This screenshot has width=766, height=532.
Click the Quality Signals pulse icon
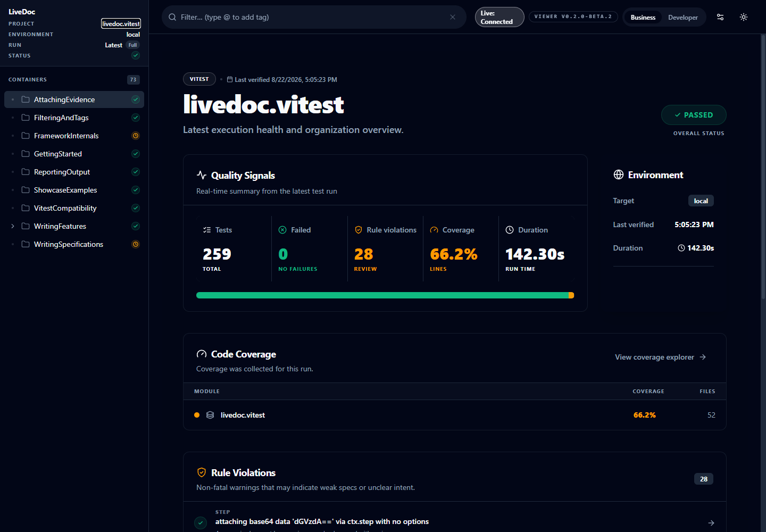(x=202, y=175)
